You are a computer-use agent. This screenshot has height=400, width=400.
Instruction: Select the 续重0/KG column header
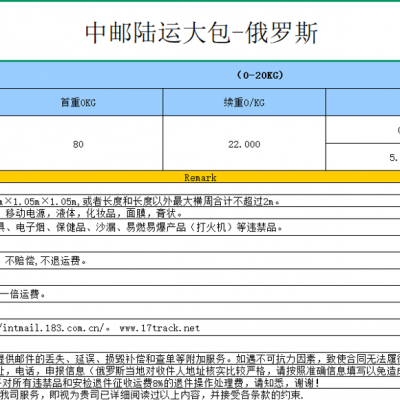click(x=244, y=102)
